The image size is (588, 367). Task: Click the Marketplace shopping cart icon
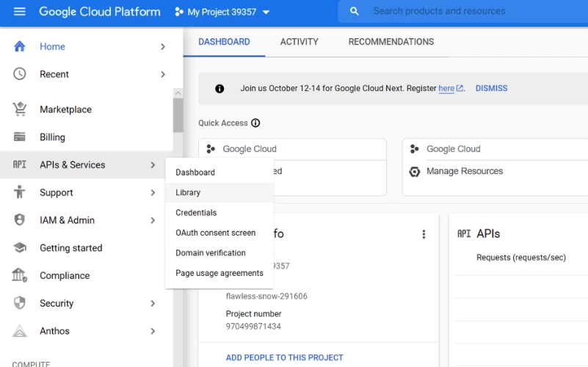(x=20, y=109)
